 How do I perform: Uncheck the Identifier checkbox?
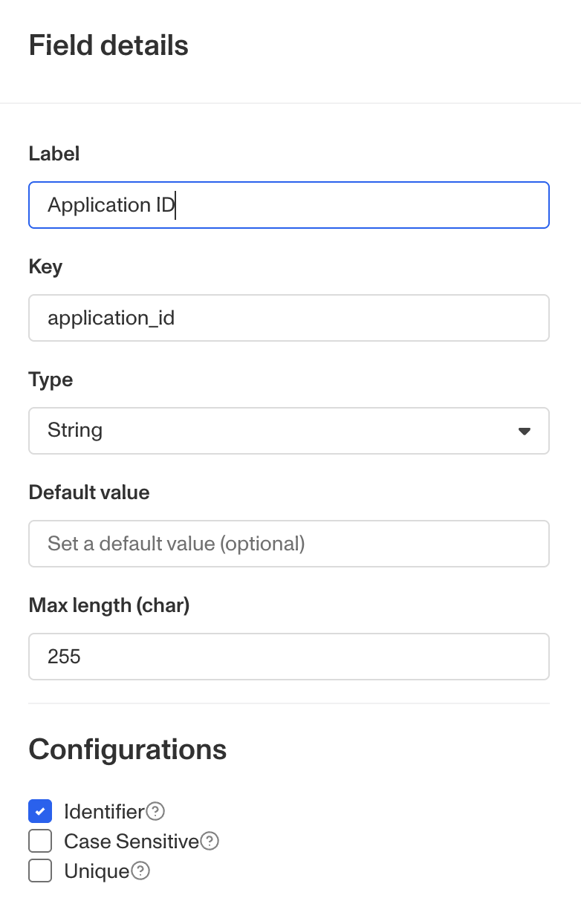tap(40, 811)
